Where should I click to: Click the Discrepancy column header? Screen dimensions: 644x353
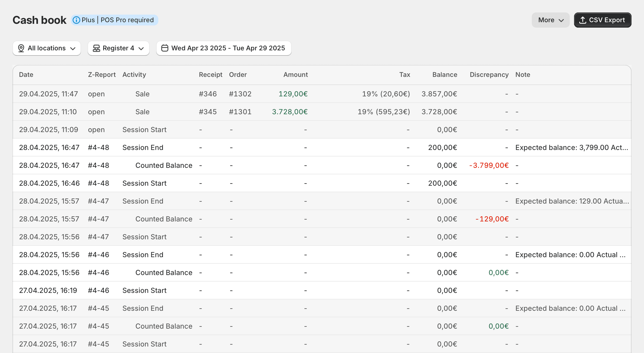pos(489,75)
